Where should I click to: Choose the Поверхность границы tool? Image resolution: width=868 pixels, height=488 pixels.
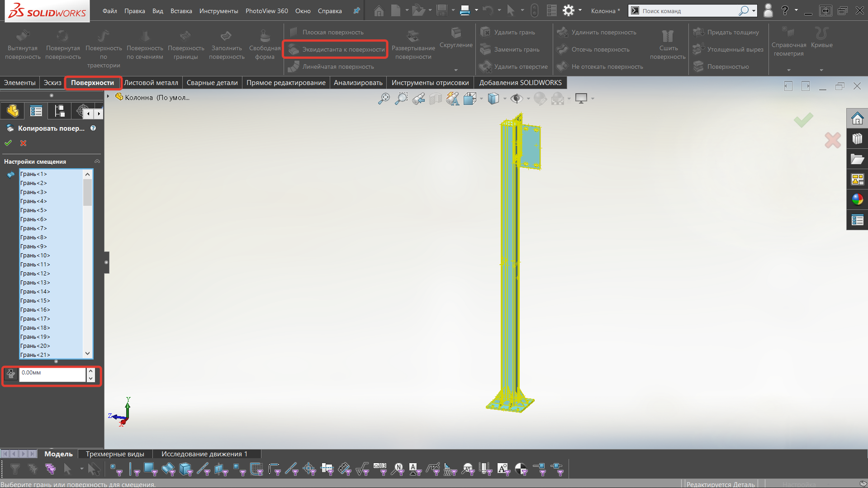[x=186, y=44]
